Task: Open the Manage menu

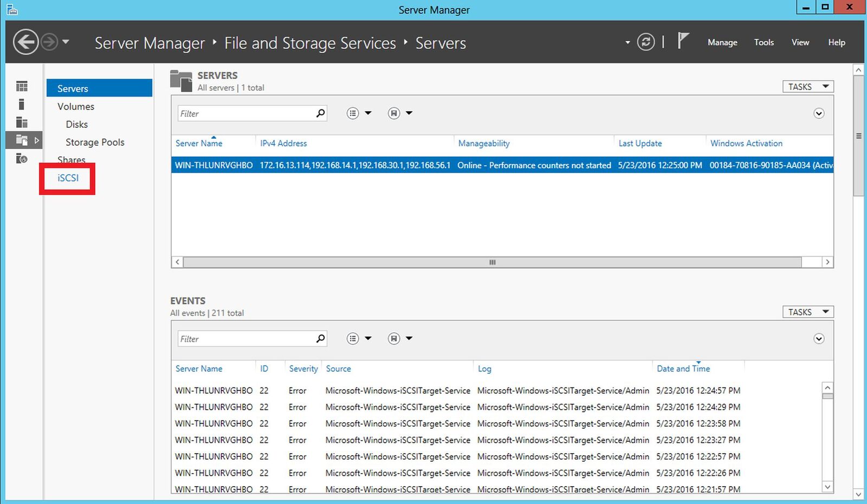Action: [722, 42]
